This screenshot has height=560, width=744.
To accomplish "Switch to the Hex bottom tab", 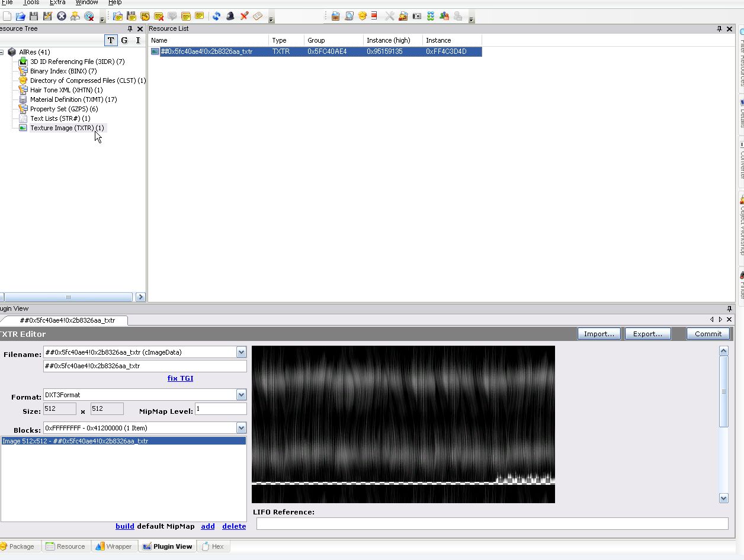I will [x=213, y=546].
